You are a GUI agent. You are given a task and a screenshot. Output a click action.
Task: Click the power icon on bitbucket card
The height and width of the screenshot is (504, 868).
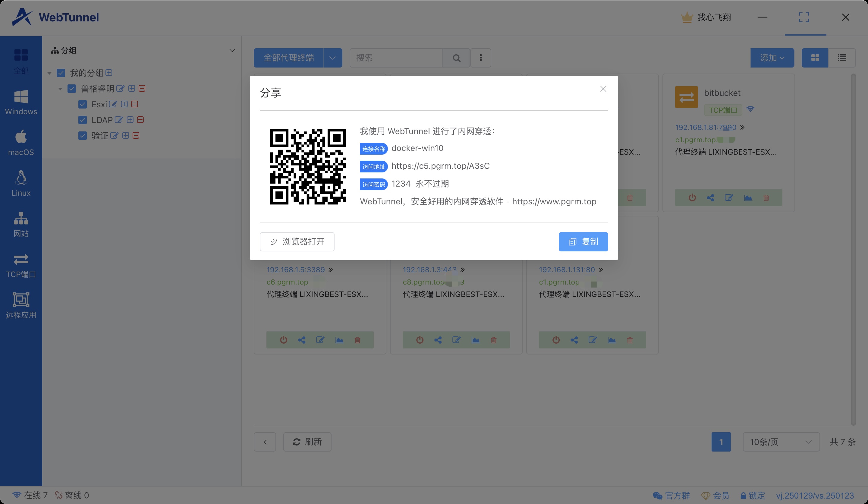coord(692,198)
